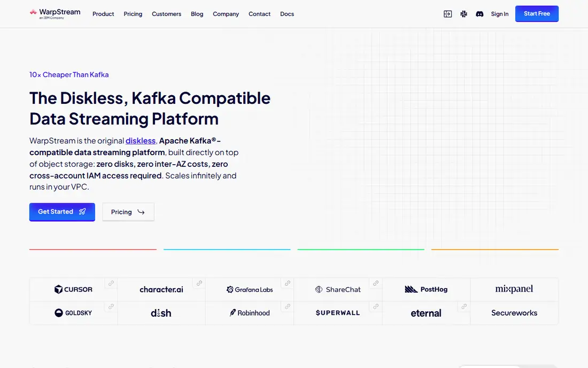Screen dimensions: 588x368
Task: Click the link icon in the Robinhood cell
Action: tap(287, 306)
